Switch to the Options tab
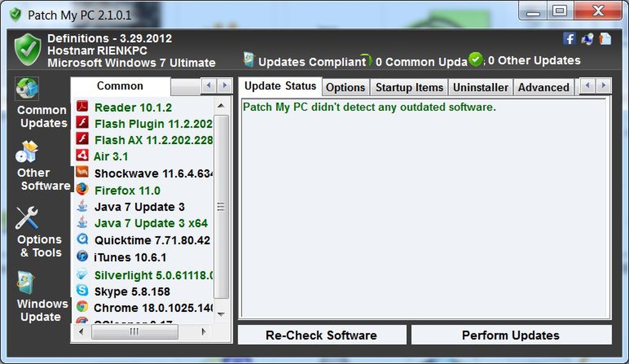Screen dimensions: 629x364 [345, 88]
